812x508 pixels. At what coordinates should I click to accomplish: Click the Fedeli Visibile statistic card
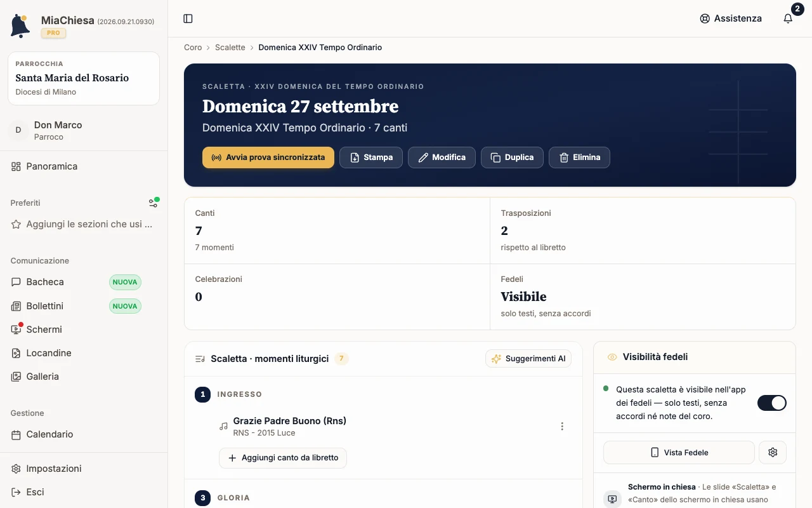click(x=643, y=297)
